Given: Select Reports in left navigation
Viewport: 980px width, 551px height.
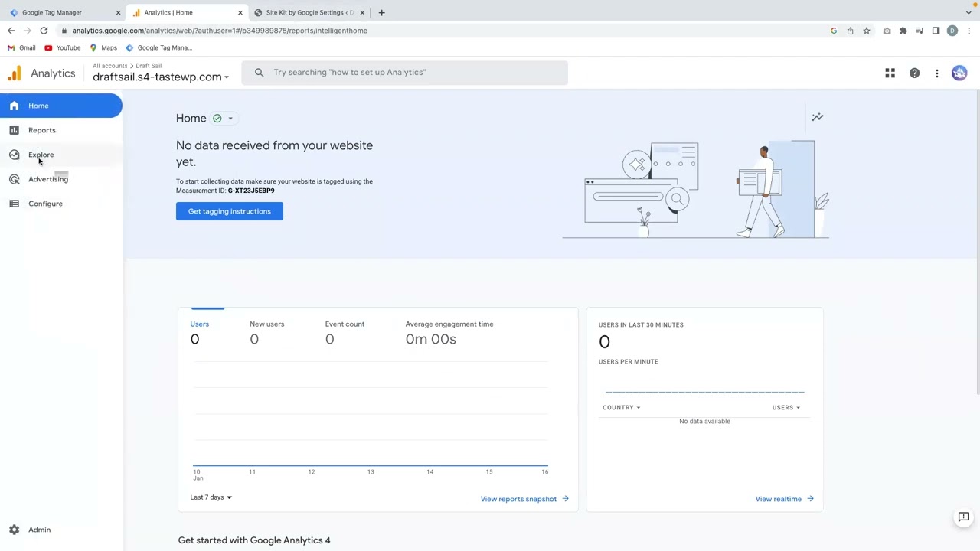Looking at the screenshot, I should [61, 130].
